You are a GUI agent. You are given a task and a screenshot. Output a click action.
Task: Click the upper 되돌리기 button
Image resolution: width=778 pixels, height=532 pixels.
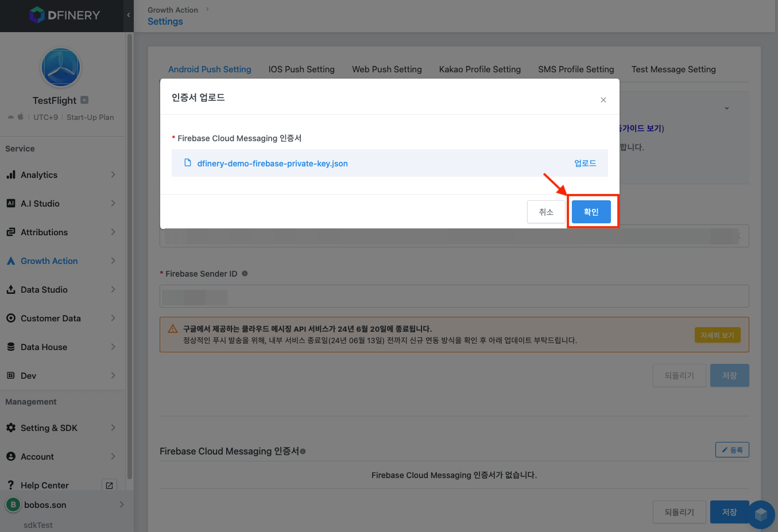679,375
